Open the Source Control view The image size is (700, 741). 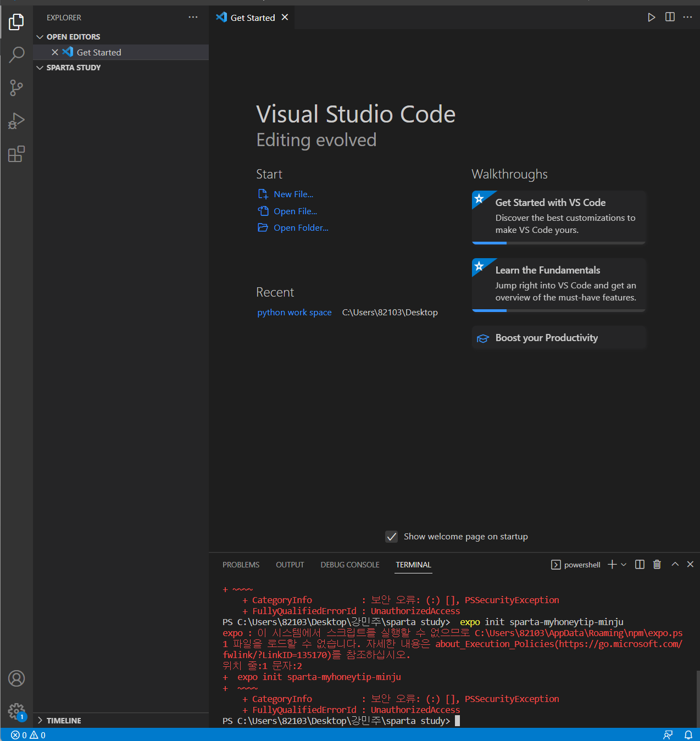tap(16, 88)
